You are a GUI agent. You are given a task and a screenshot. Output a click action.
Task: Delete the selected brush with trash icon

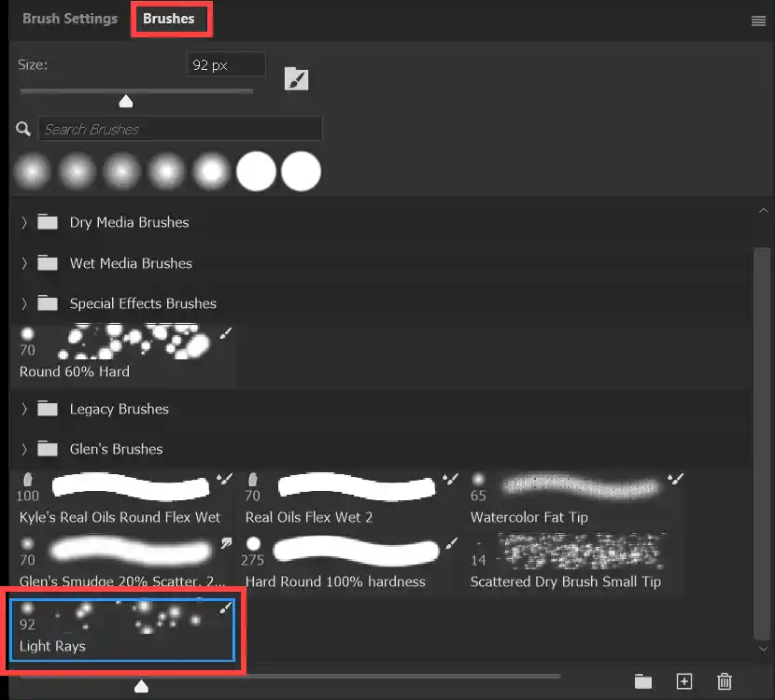tap(725, 681)
